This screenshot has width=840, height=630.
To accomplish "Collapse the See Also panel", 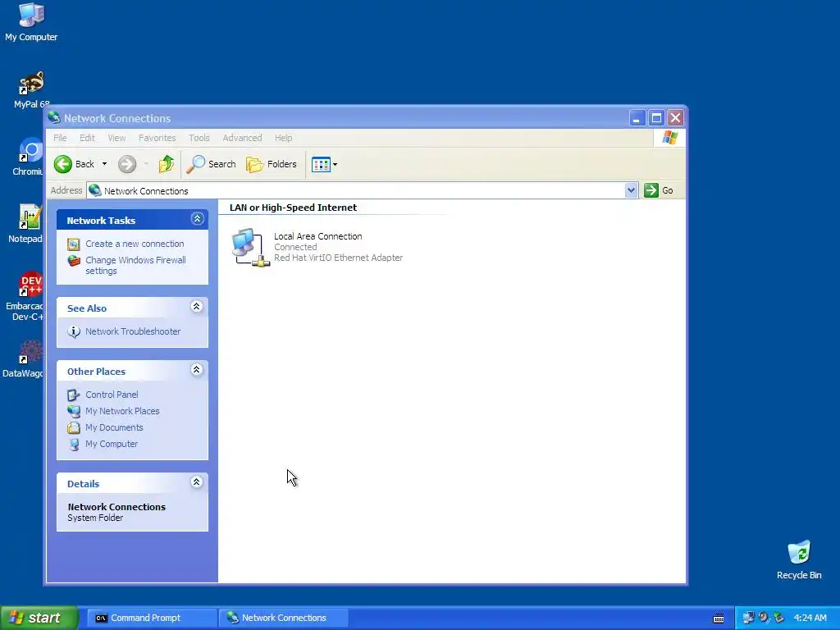I will [197, 307].
